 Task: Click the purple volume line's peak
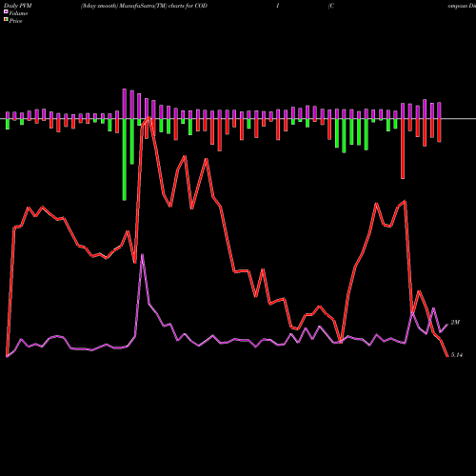pos(142,254)
